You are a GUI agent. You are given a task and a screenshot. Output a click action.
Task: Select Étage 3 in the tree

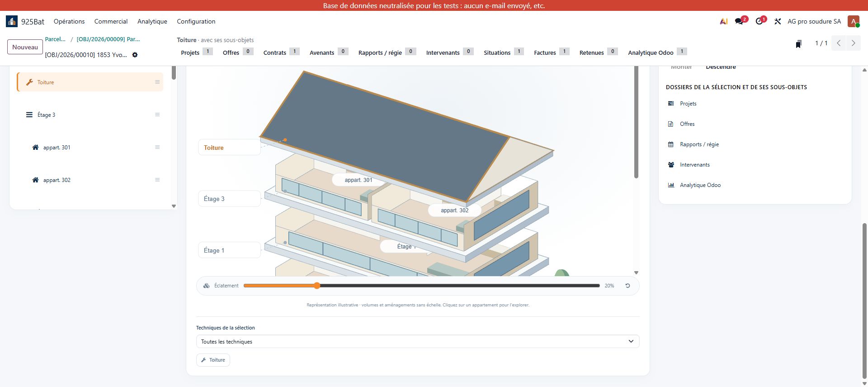coord(90,115)
